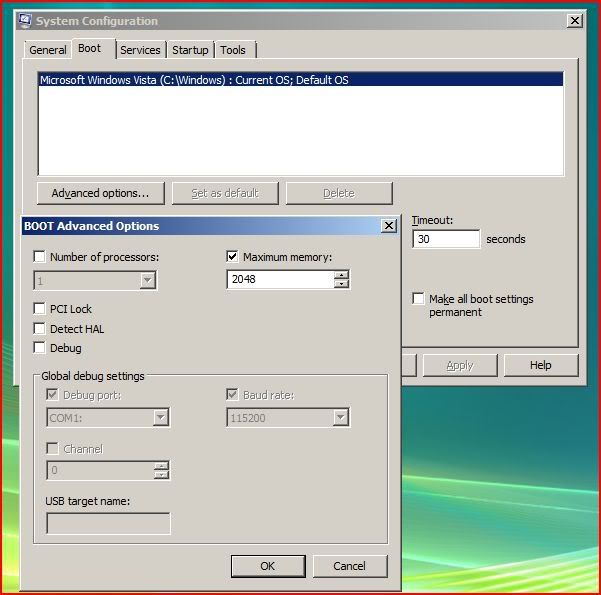Increase Maximum memory with up arrow
The width and height of the screenshot is (601, 595).
[341, 275]
